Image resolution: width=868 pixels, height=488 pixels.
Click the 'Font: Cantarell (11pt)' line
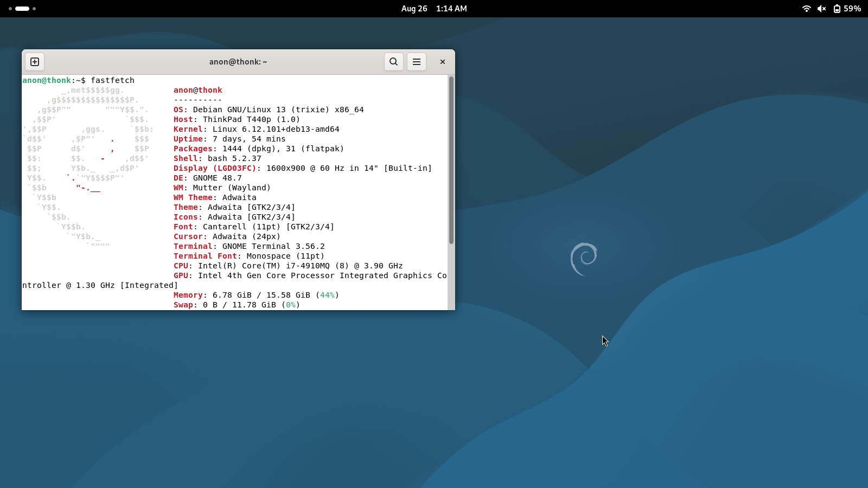tap(254, 227)
